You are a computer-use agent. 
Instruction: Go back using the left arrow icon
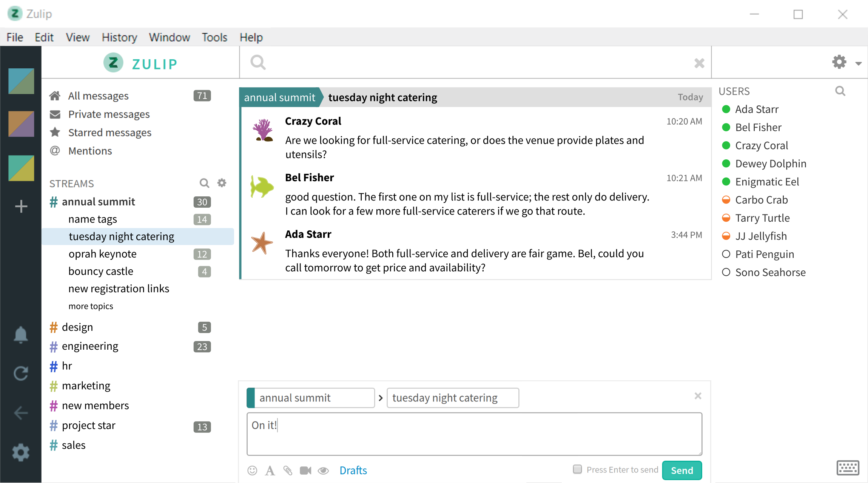(21, 413)
